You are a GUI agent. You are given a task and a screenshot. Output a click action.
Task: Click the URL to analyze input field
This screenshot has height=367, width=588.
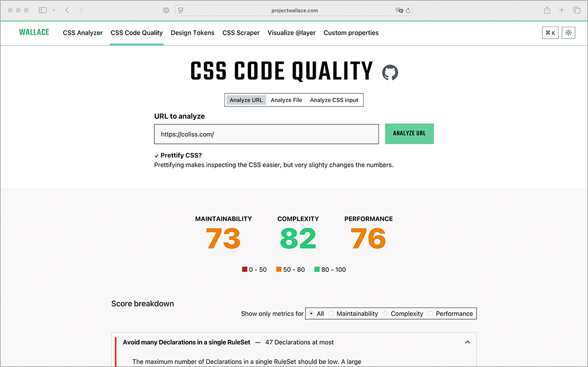pos(266,134)
